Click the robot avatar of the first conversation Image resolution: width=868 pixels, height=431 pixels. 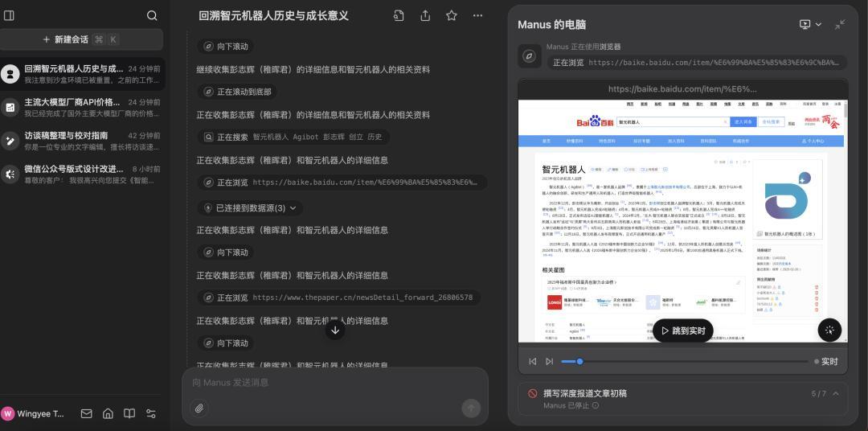[10, 74]
